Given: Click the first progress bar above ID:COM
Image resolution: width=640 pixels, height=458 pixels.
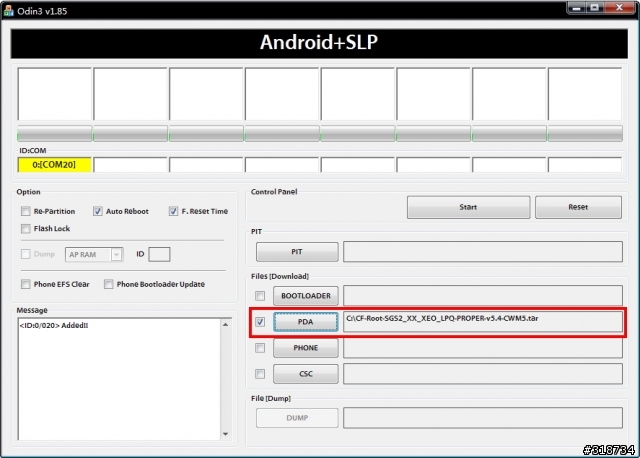Looking at the screenshot, I should tap(54, 133).
